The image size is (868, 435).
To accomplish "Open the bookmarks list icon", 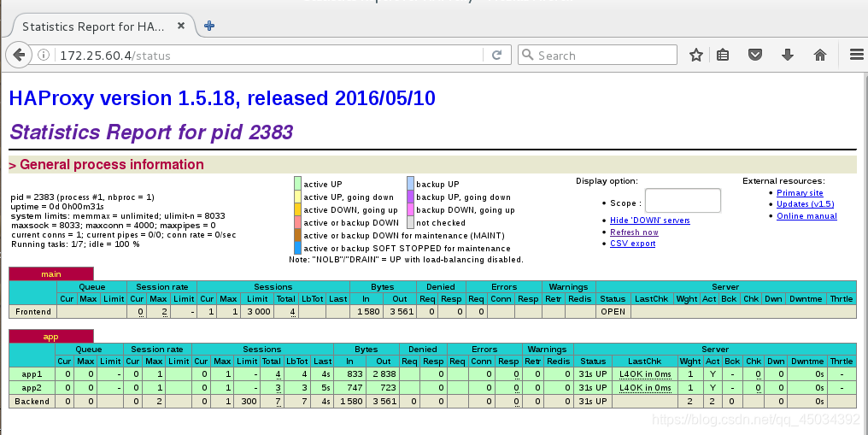I will point(723,55).
